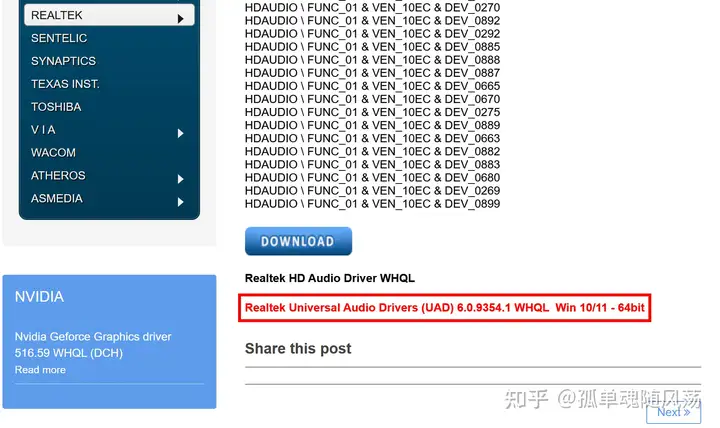Select hardware ID line ending DEV_0270
Screen dimensions: 720x428
pyautogui.click(x=372, y=7)
